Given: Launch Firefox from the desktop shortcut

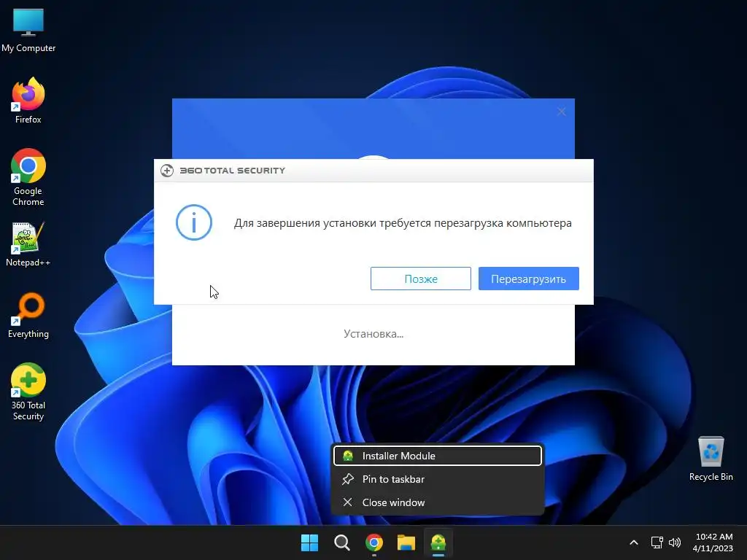Looking at the screenshot, I should 28,101.
